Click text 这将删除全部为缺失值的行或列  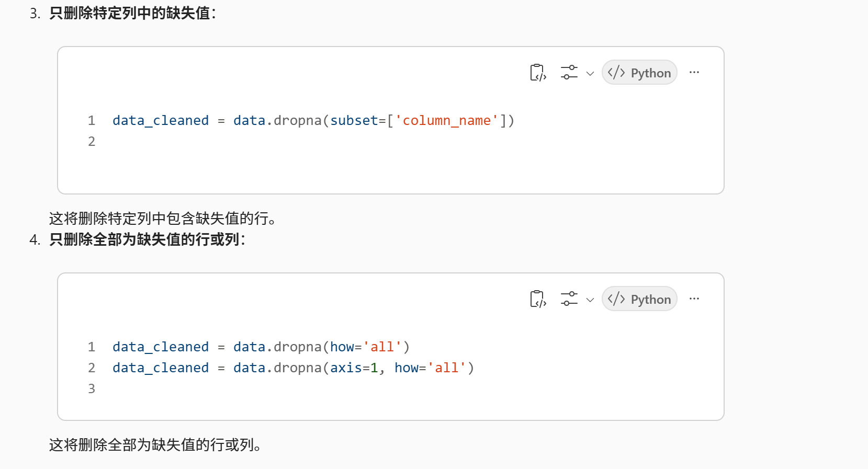(x=155, y=445)
